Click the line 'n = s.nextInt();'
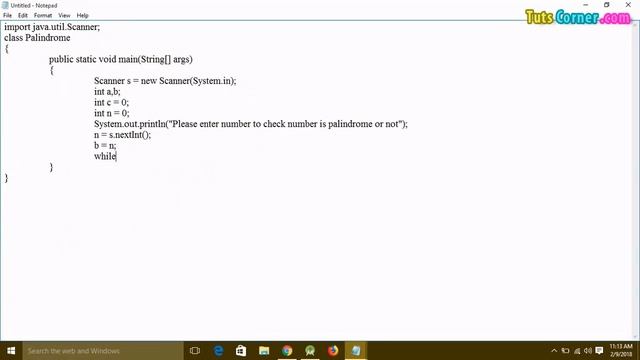Image resolution: width=640 pixels, height=360 pixels. [x=122, y=135]
